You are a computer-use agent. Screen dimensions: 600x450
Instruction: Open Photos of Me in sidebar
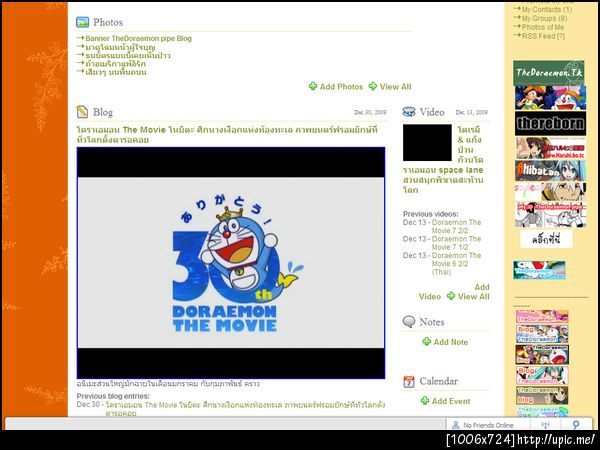click(x=543, y=27)
